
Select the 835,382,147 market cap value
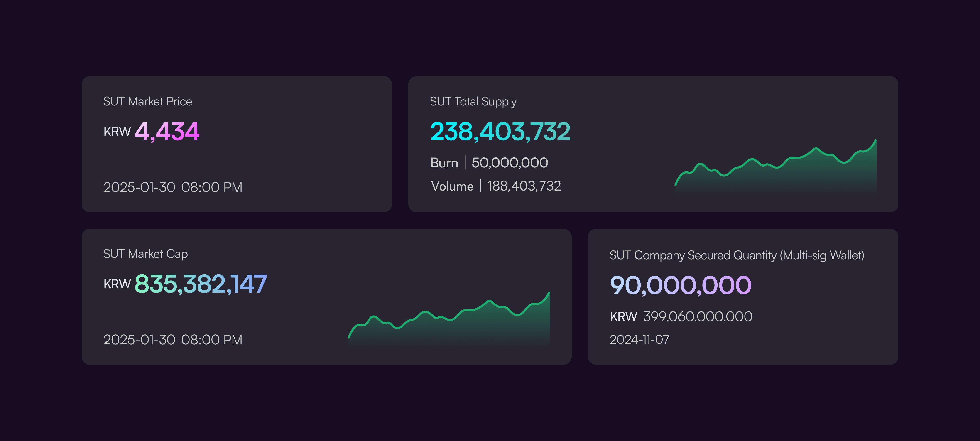click(201, 284)
